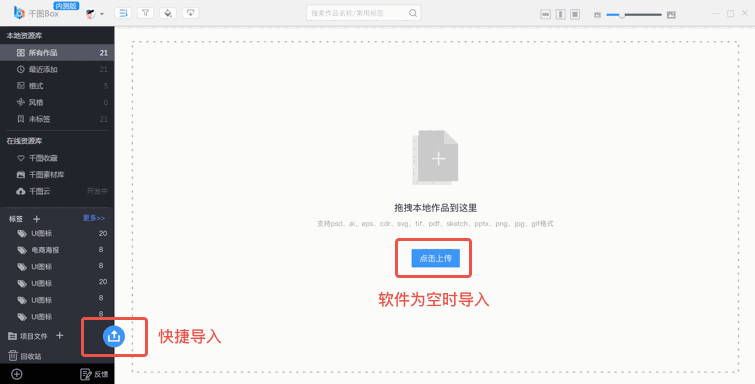Minimize the 千图Box window
The height and width of the screenshot is (384, 755).
click(x=716, y=13)
